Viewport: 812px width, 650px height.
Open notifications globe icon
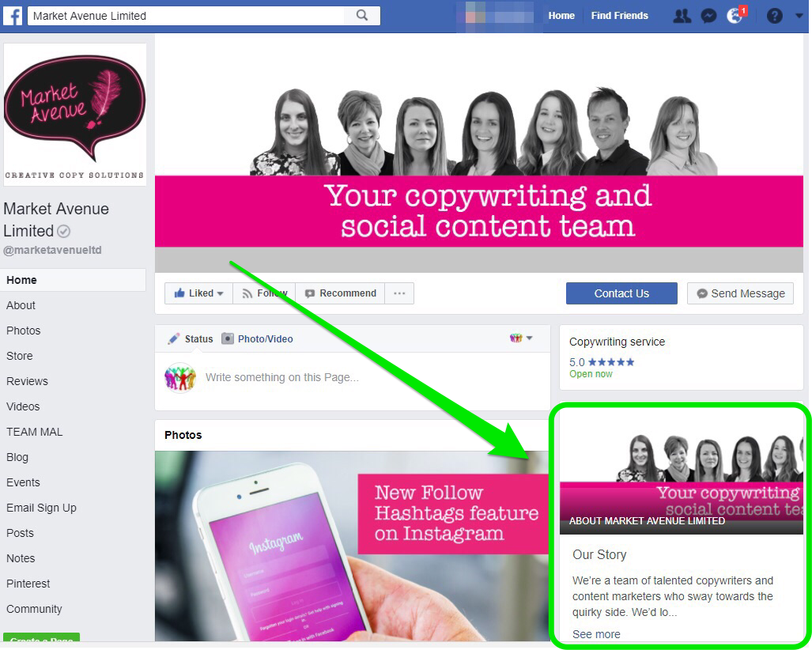coord(735,16)
